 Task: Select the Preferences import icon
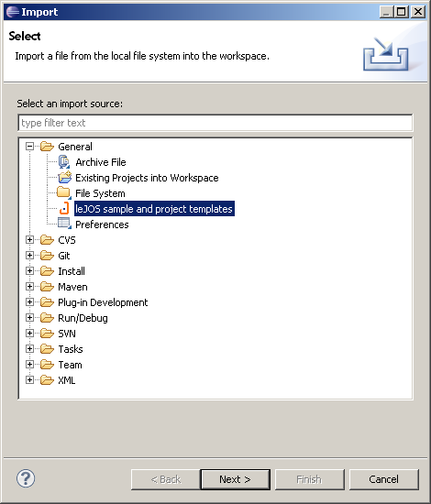click(x=64, y=224)
